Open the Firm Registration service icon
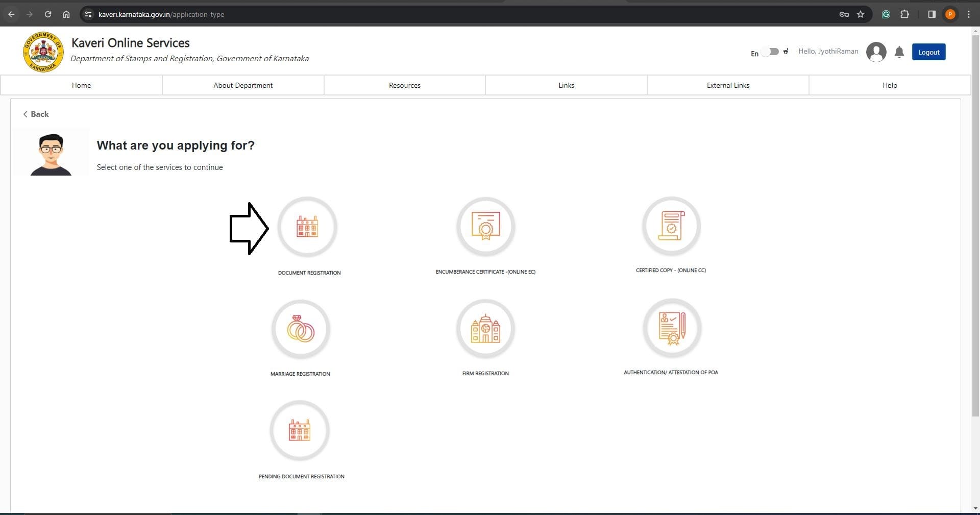The image size is (980, 515). [485, 329]
